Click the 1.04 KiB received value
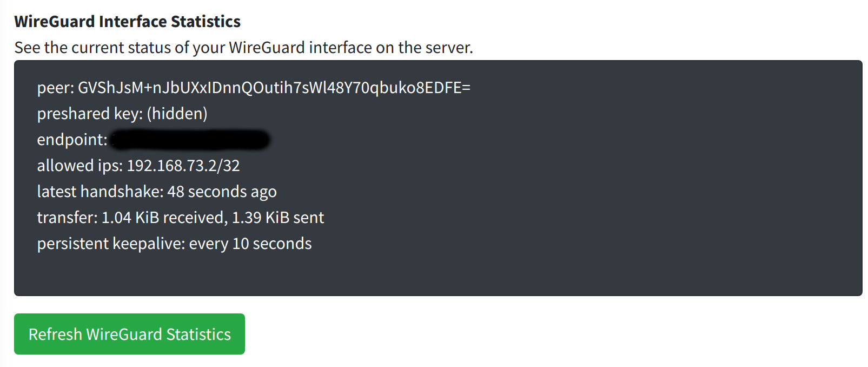Viewport: 868px width, 367px height. 157,217
